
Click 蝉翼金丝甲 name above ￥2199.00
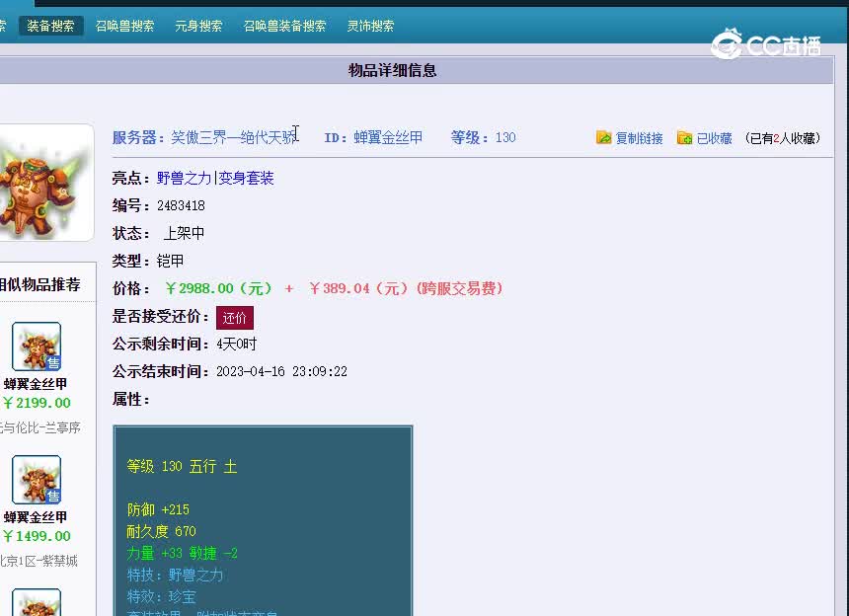pos(36,384)
